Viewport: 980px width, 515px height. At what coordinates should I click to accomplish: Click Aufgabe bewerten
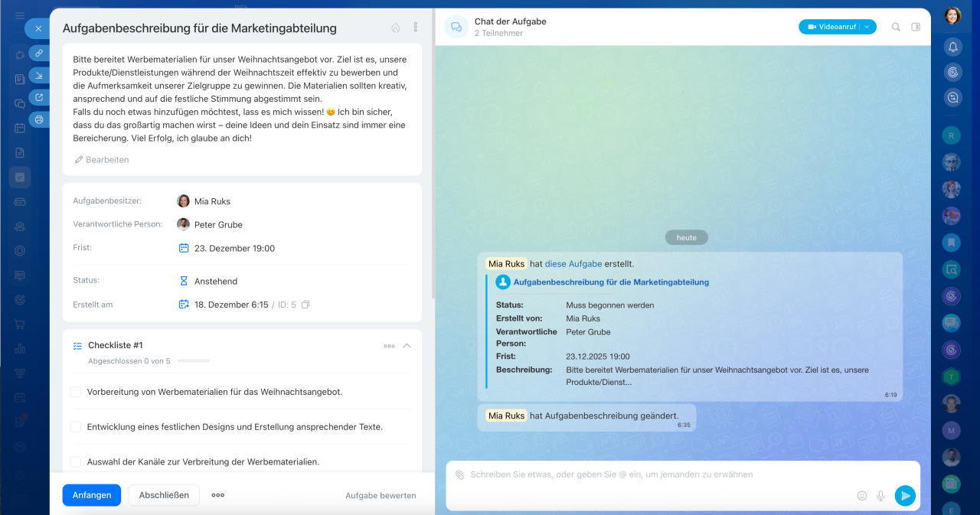pos(381,496)
